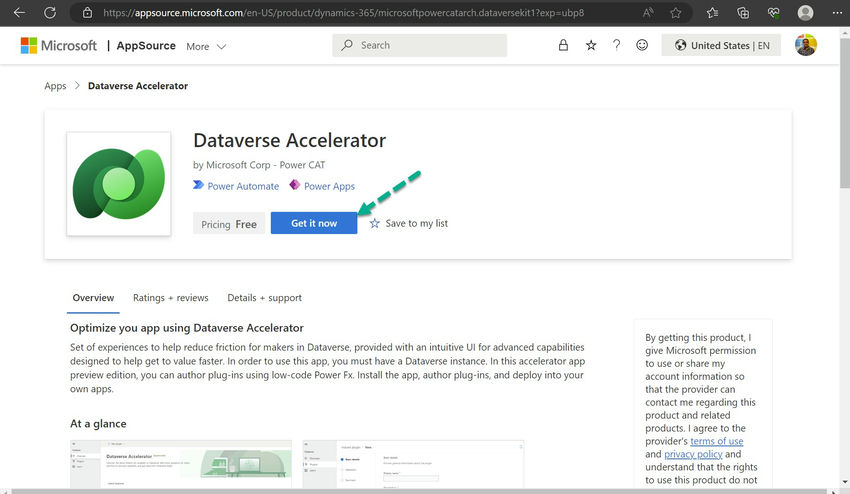Open first At a glance screenshot thumbnail
Viewport: 850px width, 494px height.
click(181, 464)
